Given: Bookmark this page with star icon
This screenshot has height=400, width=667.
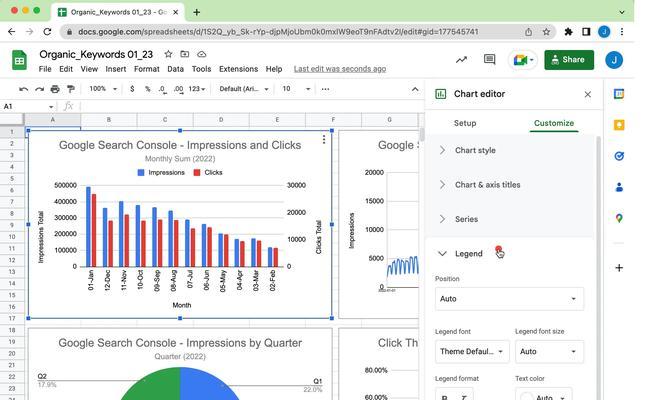Looking at the screenshot, I should [x=546, y=31].
